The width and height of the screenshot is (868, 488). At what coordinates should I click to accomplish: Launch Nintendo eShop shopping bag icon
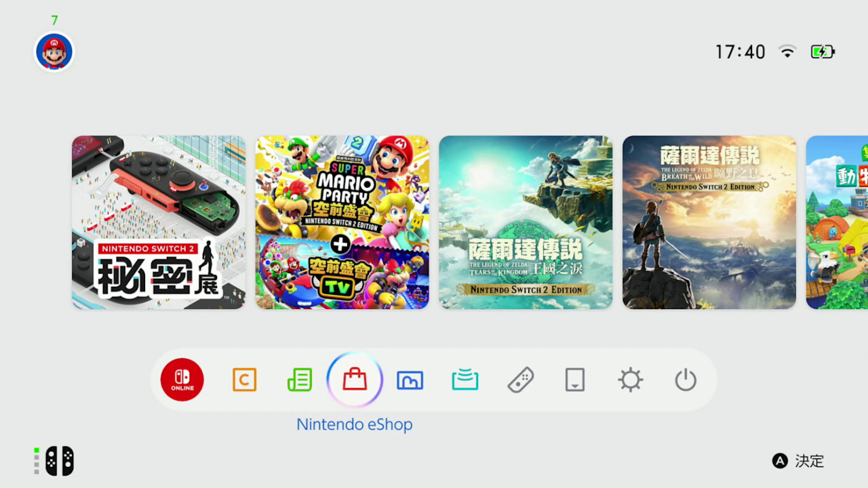tap(355, 380)
